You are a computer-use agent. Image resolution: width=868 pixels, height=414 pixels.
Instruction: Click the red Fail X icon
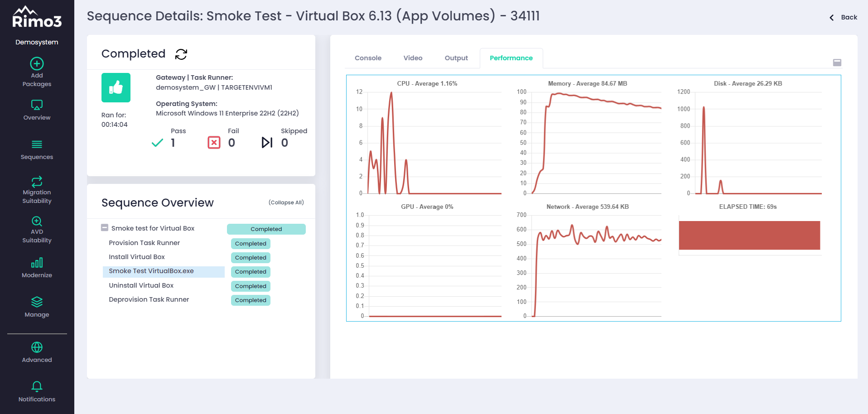[214, 143]
